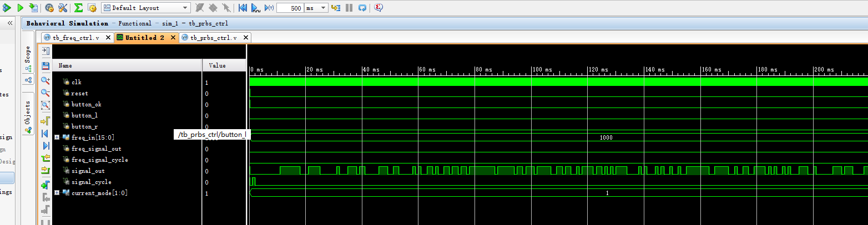
Task: Click the Name column header
Action: coord(127,65)
